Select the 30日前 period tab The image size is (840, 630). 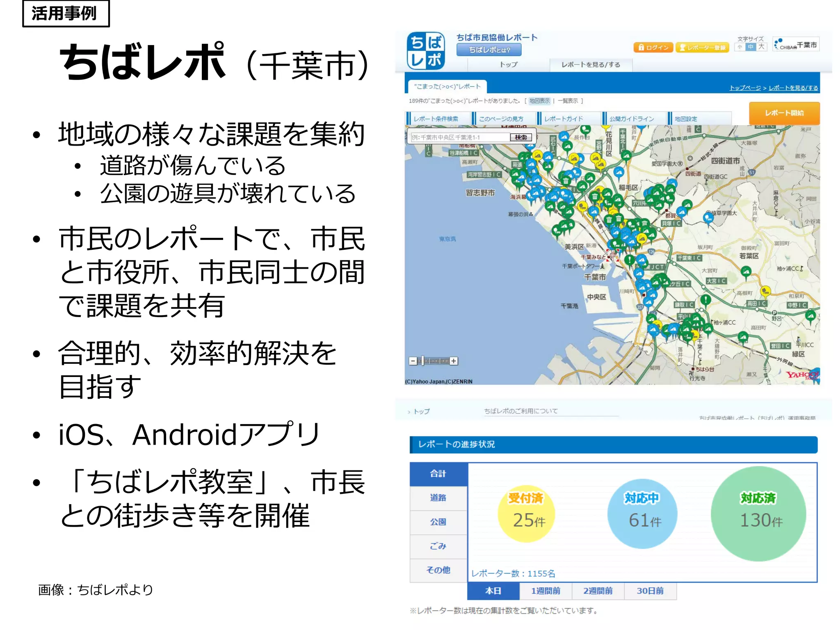(651, 591)
